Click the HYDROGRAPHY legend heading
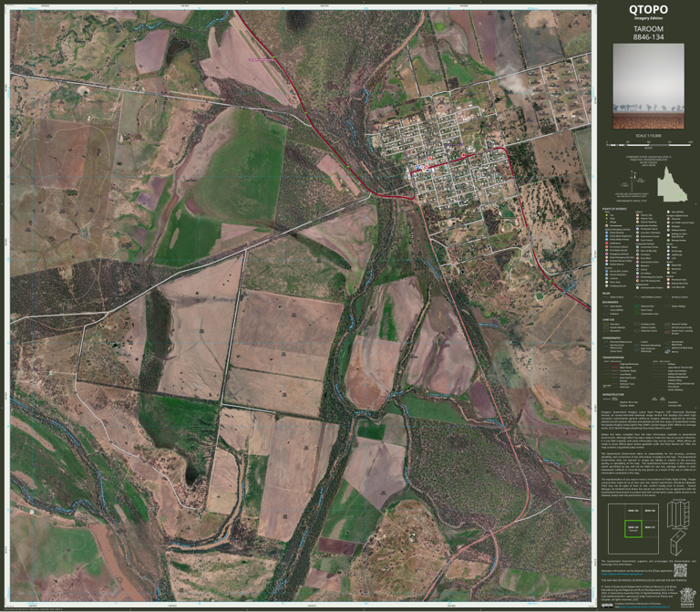Viewport: 700px width, 612px height. (x=612, y=338)
